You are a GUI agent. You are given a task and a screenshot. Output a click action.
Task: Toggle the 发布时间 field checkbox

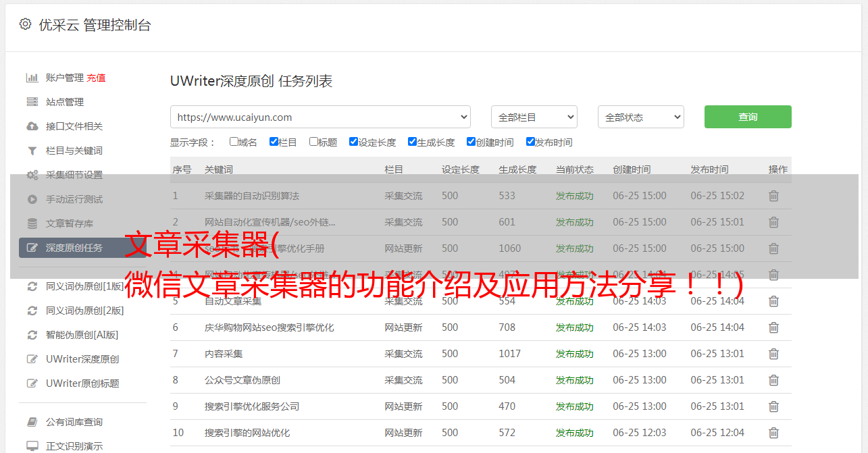pyautogui.click(x=530, y=142)
